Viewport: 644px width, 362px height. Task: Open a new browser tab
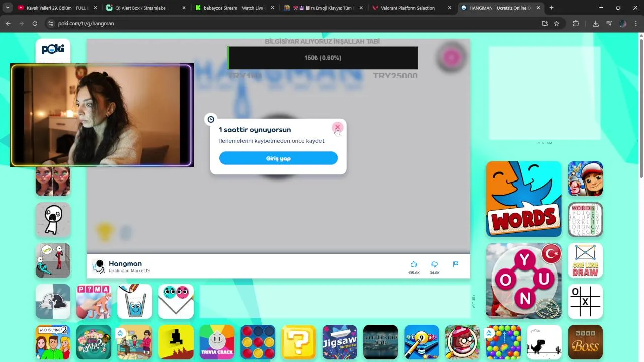[x=551, y=8]
